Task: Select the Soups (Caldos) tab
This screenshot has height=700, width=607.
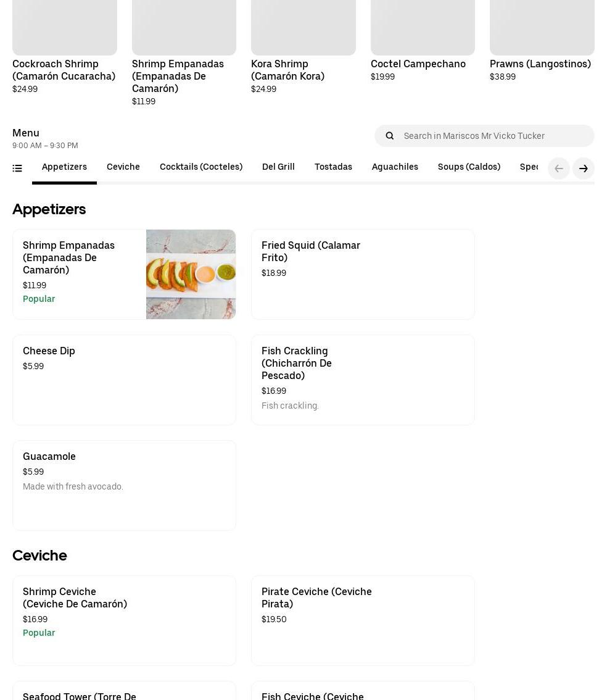Action: click(x=469, y=167)
